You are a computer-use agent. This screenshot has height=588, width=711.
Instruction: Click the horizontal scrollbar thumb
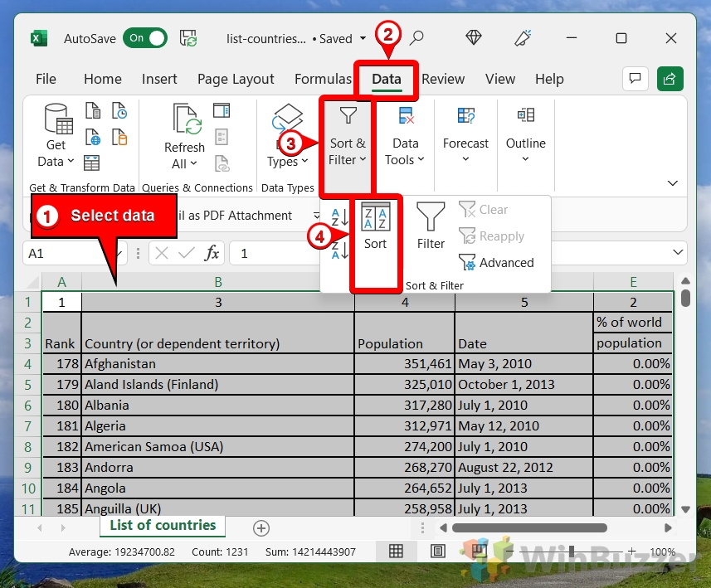coord(529,527)
